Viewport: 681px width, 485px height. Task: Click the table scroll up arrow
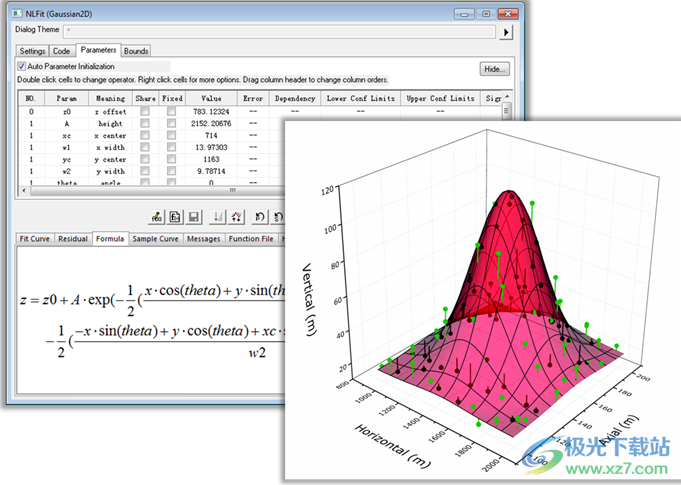[x=507, y=97]
